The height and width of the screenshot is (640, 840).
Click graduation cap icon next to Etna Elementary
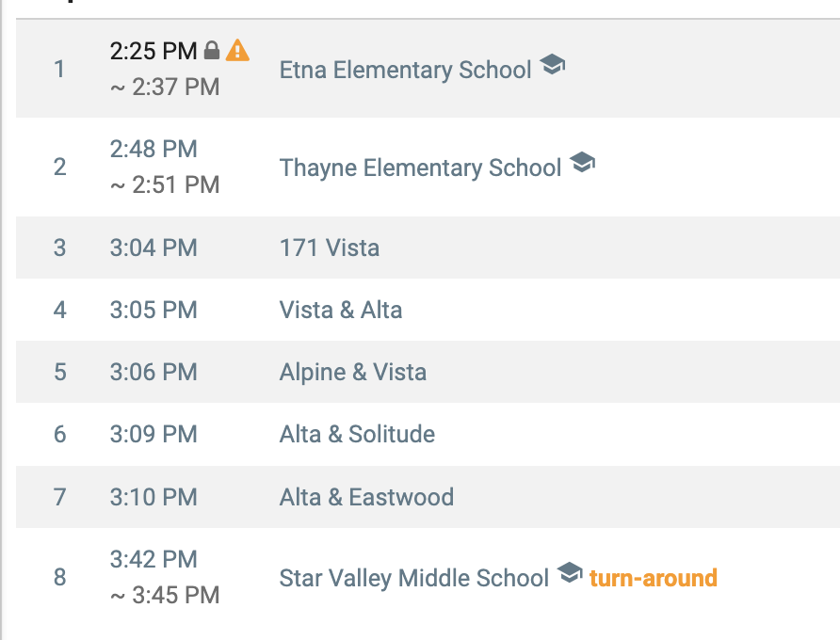coord(553,65)
